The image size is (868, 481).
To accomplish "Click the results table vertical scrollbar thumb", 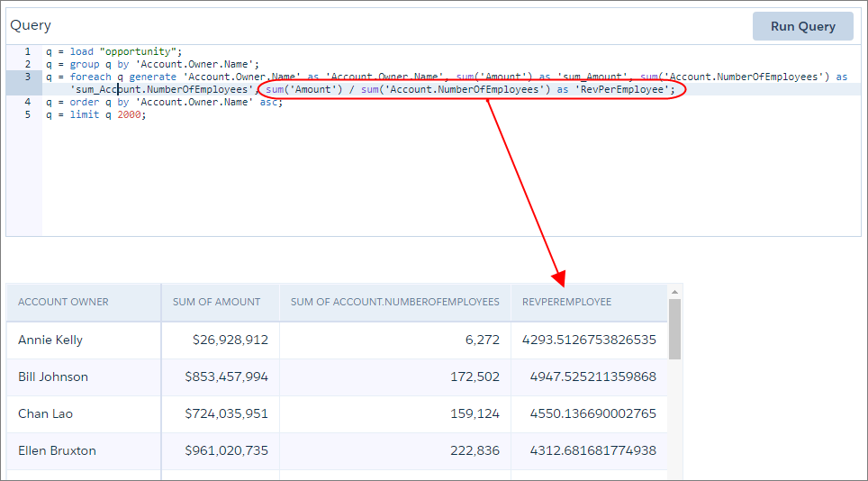I will [674, 330].
